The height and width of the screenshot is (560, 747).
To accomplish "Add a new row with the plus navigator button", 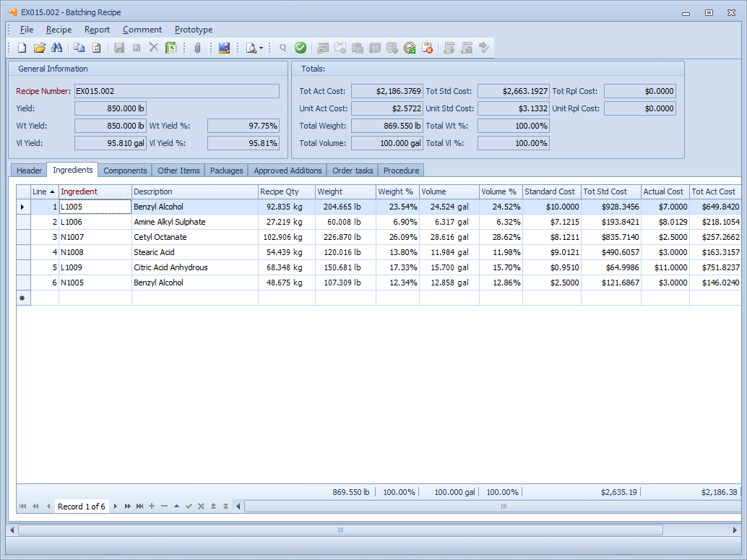I will (152, 507).
